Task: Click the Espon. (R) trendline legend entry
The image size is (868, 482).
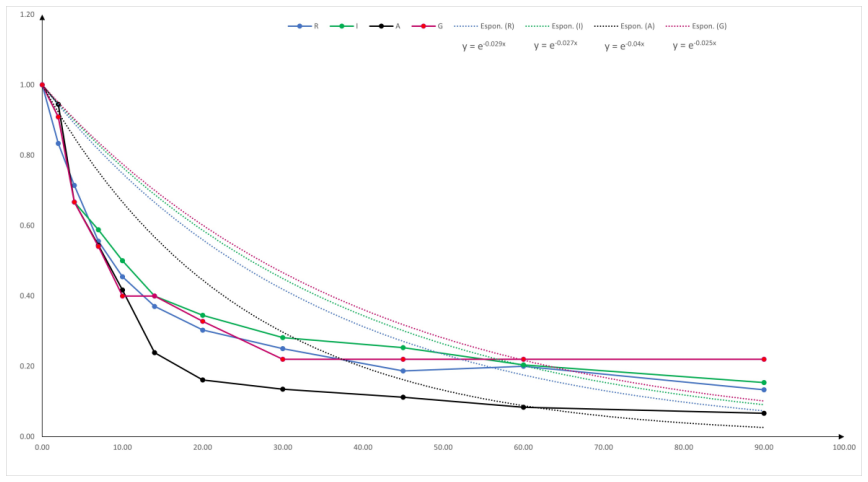Action: coord(484,26)
